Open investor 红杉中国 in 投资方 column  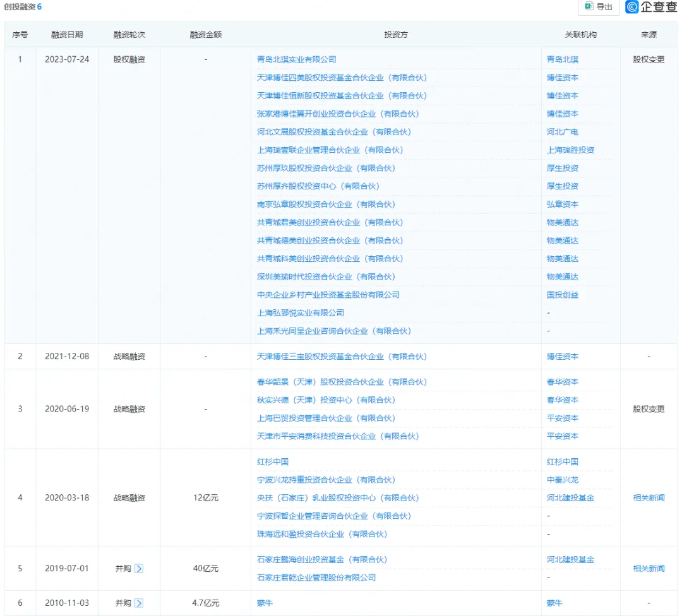click(x=273, y=462)
